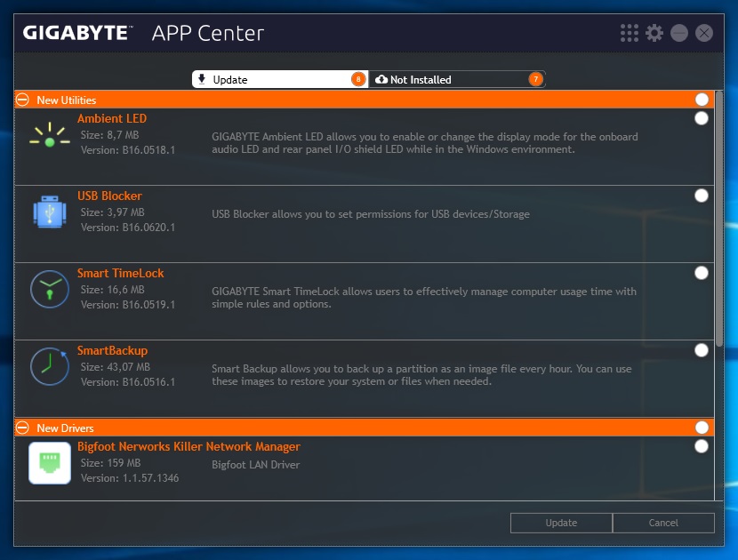Select Bigfoot Killer Network Manager for update

click(x=702, y=446)
